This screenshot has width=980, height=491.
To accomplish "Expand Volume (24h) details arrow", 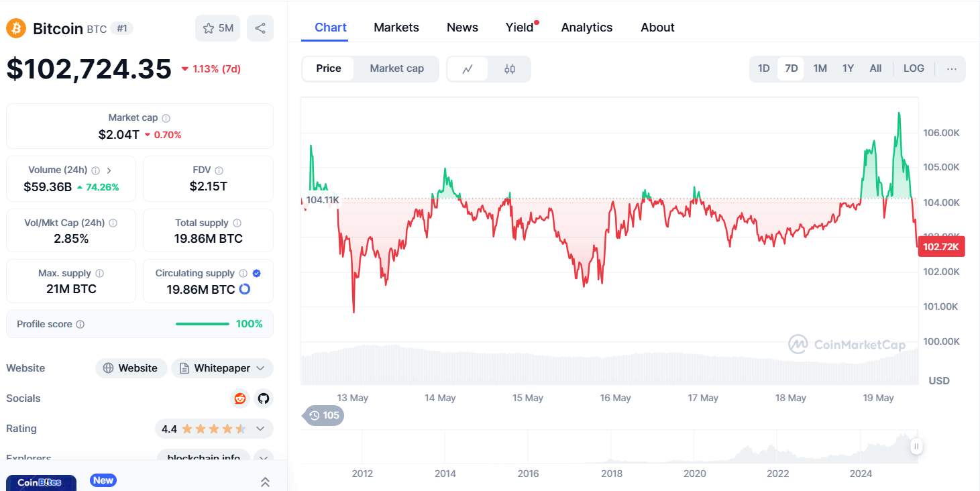I will coord(109,170).
